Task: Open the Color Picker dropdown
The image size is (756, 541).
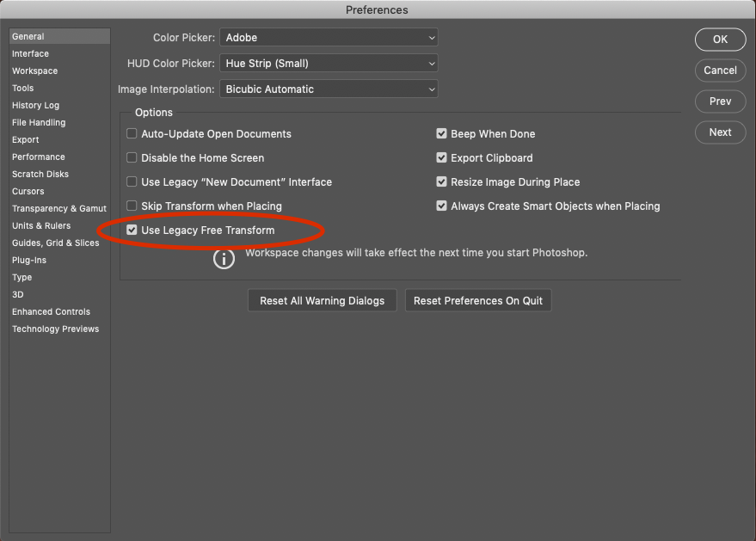Action: coord(329,38)
